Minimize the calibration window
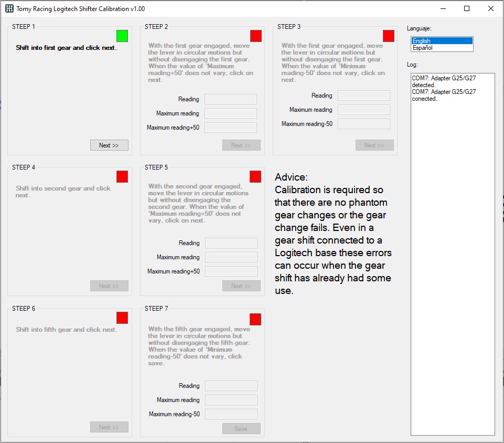 [443, 9]
